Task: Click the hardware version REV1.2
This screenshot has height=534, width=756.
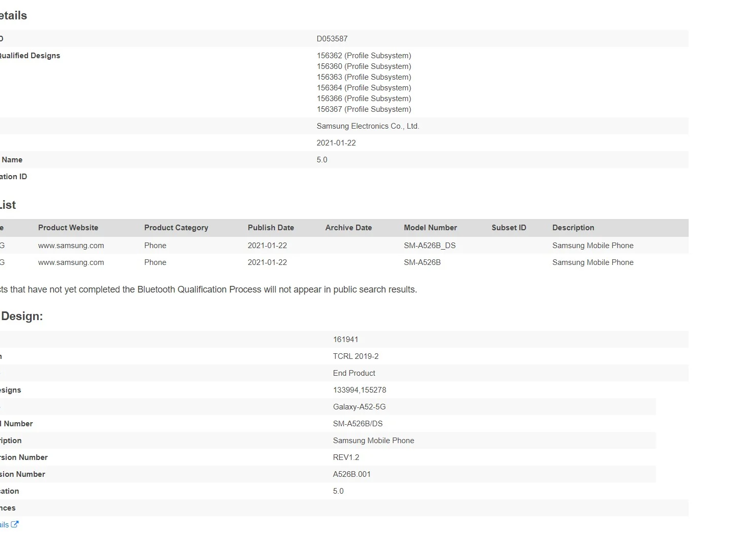Action: coord(346,457)
